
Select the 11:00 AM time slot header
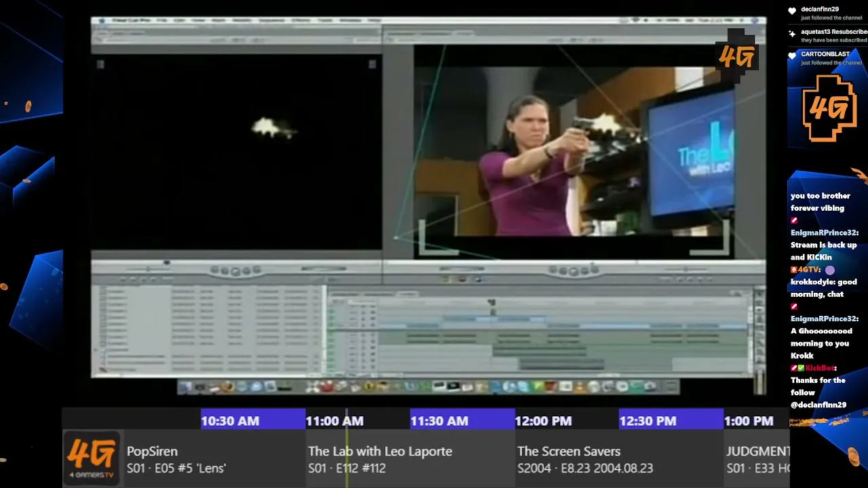[x=357, y=420]
